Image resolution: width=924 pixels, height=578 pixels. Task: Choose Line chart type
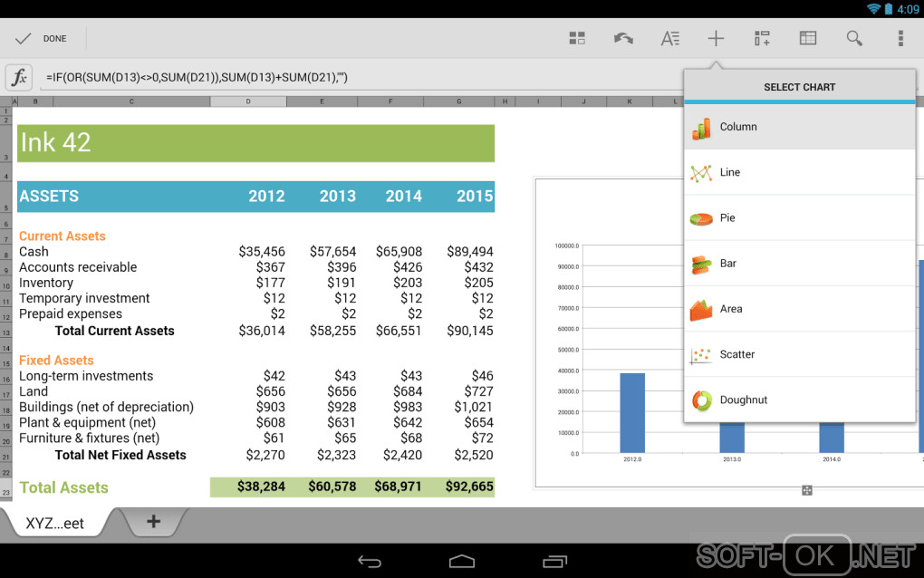coord(799,172)
